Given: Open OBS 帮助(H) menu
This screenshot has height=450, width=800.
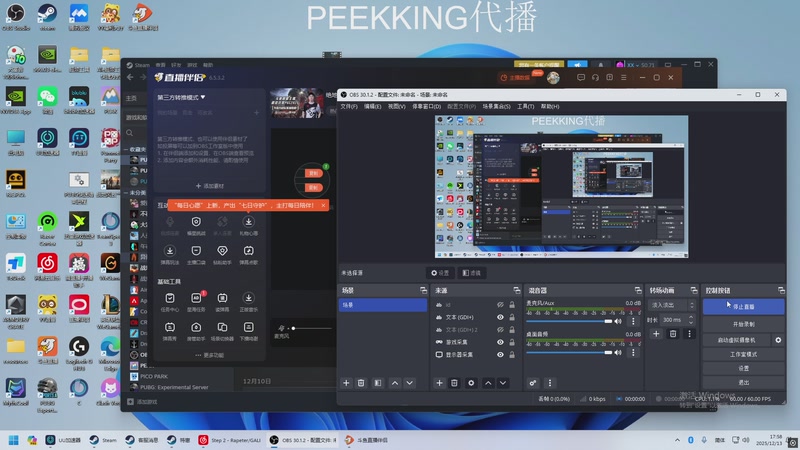Looking at the screenshot, I should 550,107.
